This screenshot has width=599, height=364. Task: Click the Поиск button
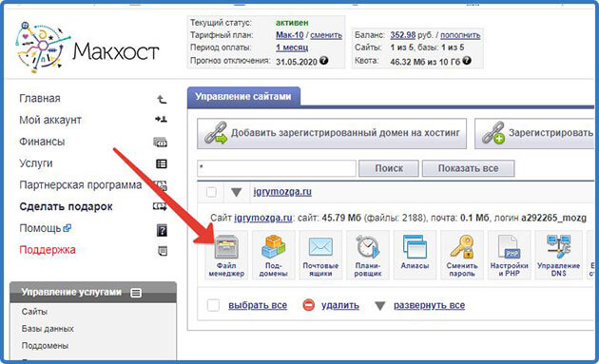(389, 168)
